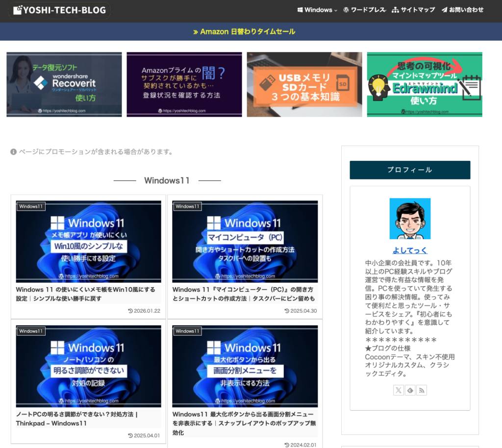Viewport: 502px width, 448px height.
Task: Click the 画面分割メニュー非表示 article title
Action: [245, 423]
